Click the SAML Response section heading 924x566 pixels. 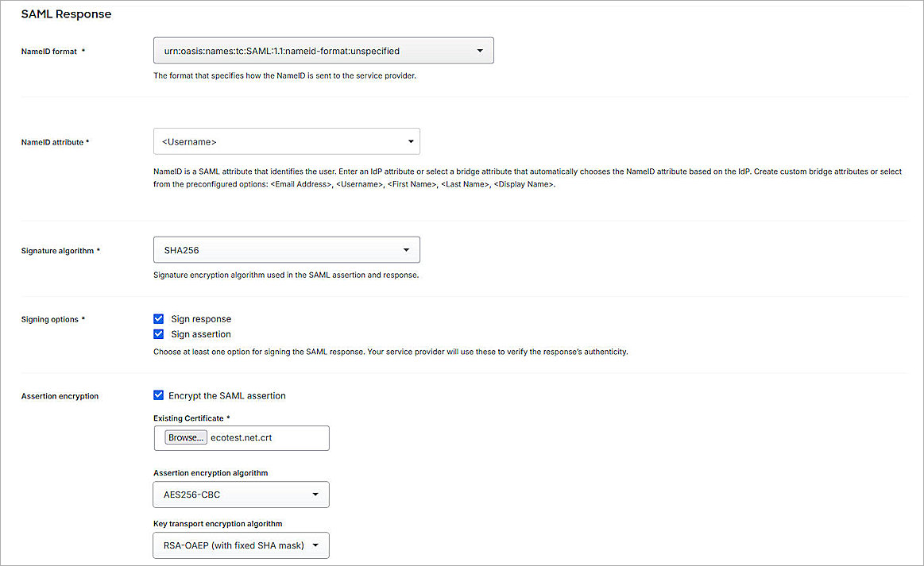pos(66,13)
